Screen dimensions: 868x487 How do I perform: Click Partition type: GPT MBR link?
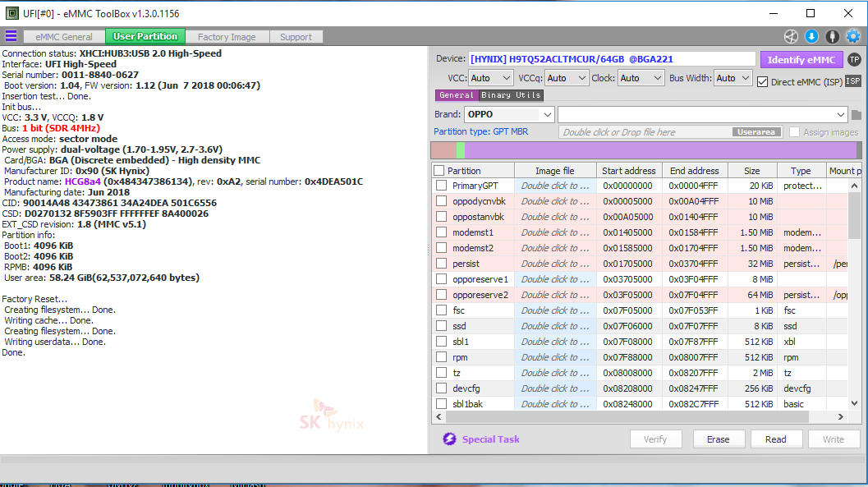[480, 131]
